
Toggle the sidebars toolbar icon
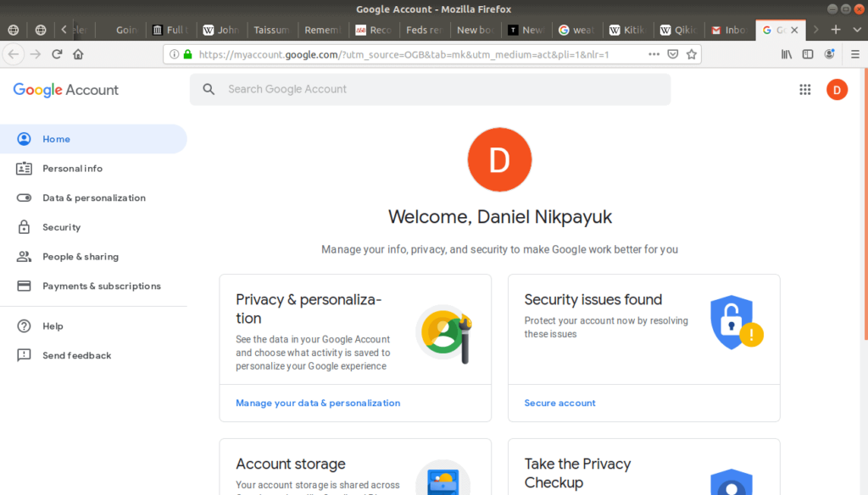[808, 54]
